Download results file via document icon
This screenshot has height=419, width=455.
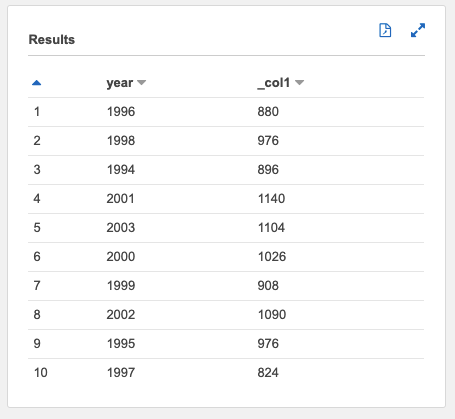385,30
